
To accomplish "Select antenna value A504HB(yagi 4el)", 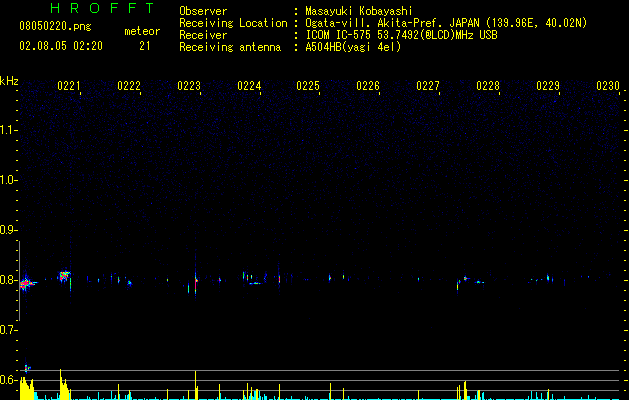I will pyautogui.click(x=353, y=47).
